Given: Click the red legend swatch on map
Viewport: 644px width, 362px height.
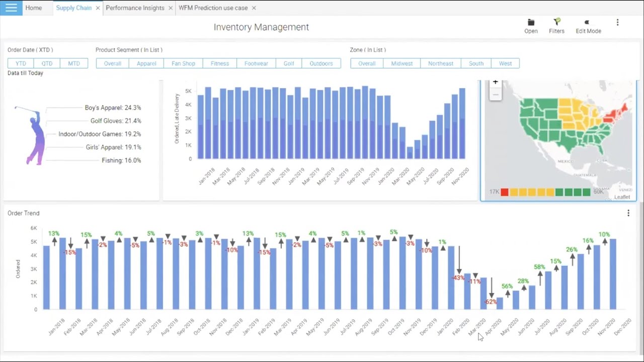Looking at the screenshot, I should (x=505, y=192).
